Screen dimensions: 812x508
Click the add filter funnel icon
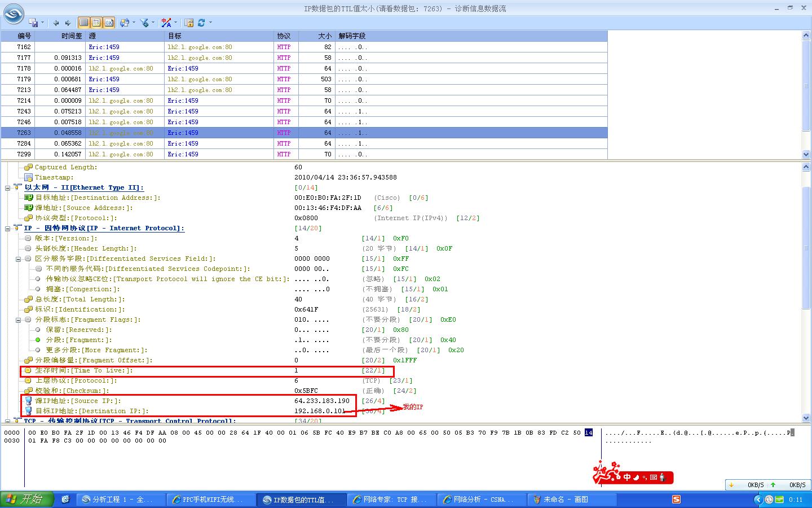point(145,23)
